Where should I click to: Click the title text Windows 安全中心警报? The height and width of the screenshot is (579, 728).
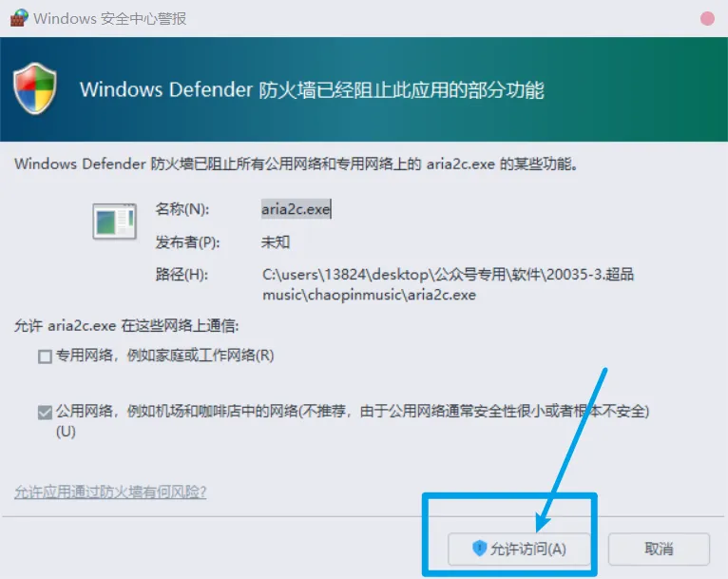[110, 19]
